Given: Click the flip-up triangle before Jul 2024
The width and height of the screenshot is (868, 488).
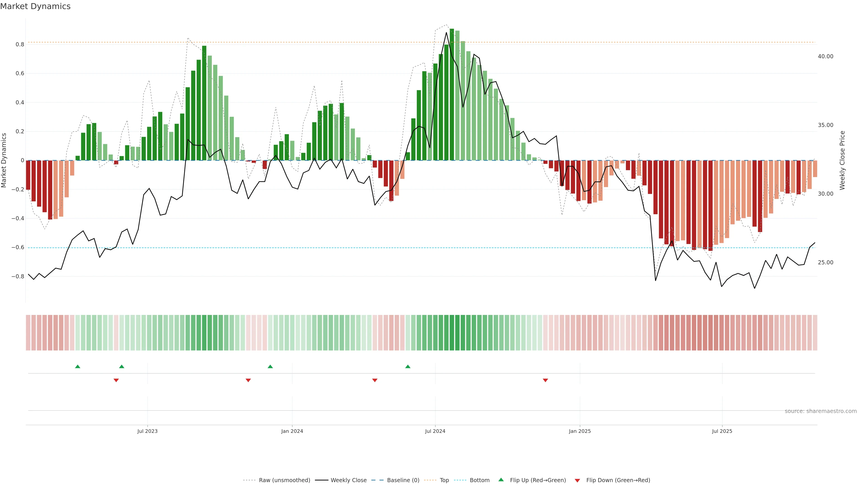Looking at the screenshot, I should [408, 366].
